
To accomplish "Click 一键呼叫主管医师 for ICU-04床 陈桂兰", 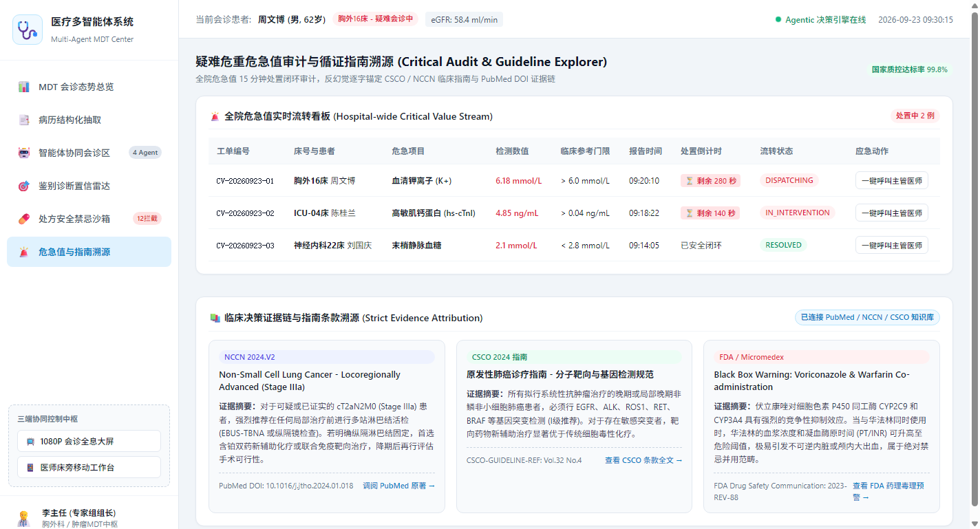I will [891, 213].
